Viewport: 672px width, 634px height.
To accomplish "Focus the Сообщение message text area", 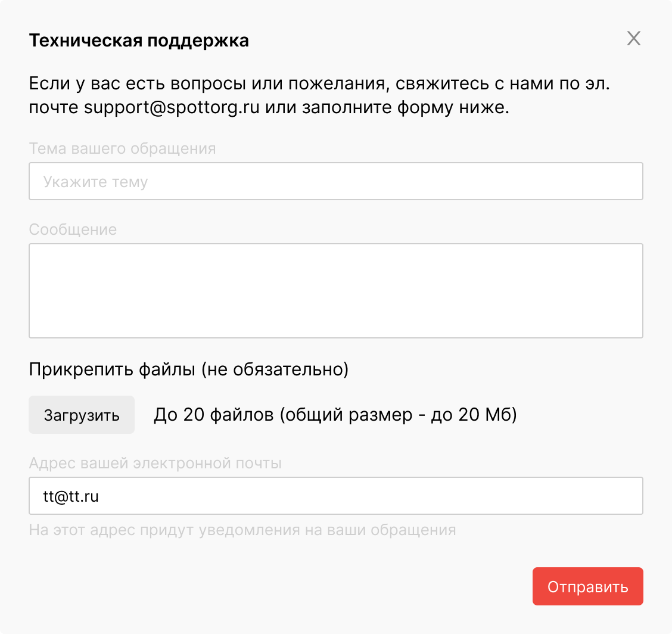I will (x=335, y=290).
